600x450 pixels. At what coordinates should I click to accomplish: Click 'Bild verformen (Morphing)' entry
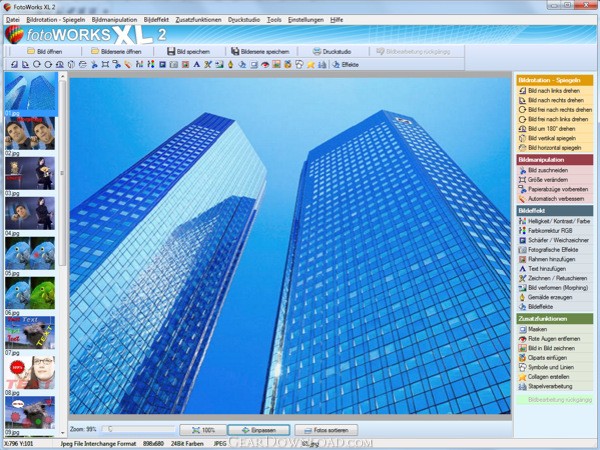point(554,288)
